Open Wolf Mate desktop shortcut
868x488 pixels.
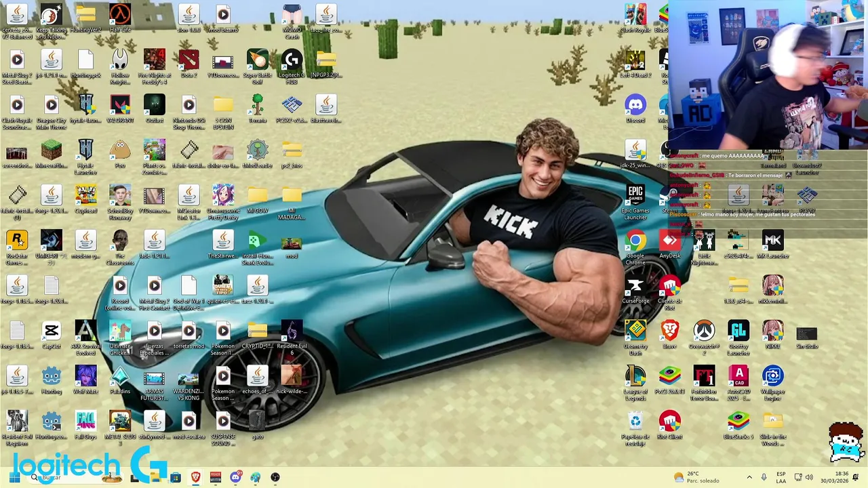tap(85, 376)
